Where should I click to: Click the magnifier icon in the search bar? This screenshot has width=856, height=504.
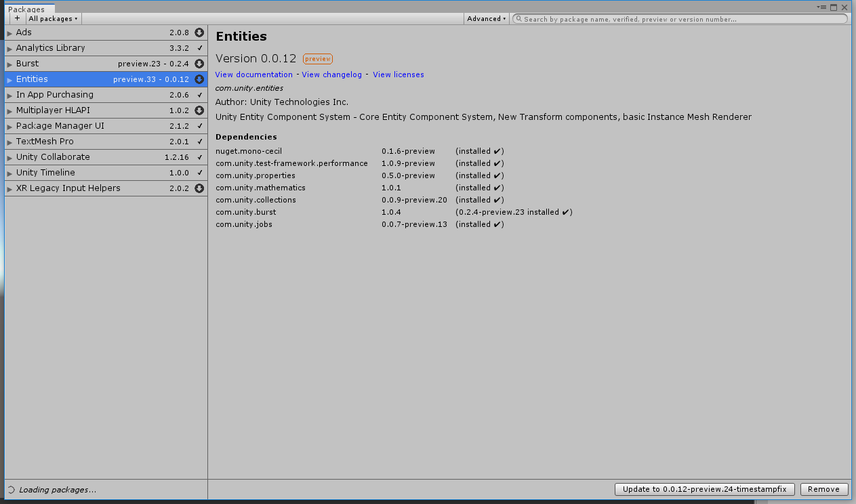tap(518, 19)
